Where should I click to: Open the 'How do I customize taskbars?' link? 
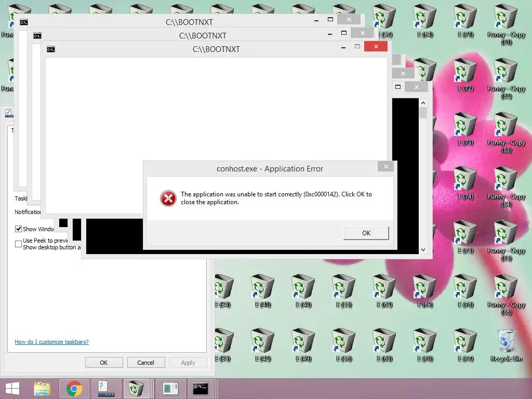click(x=51, y=342)
